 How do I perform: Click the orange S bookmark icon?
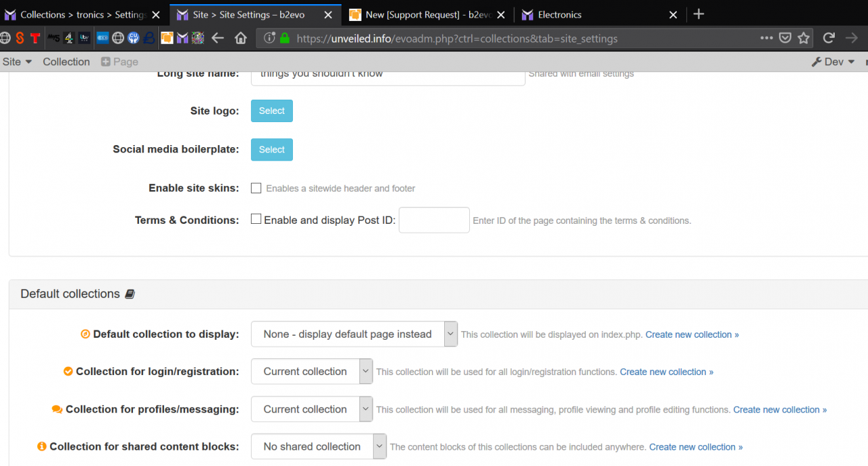coord(20,38)
